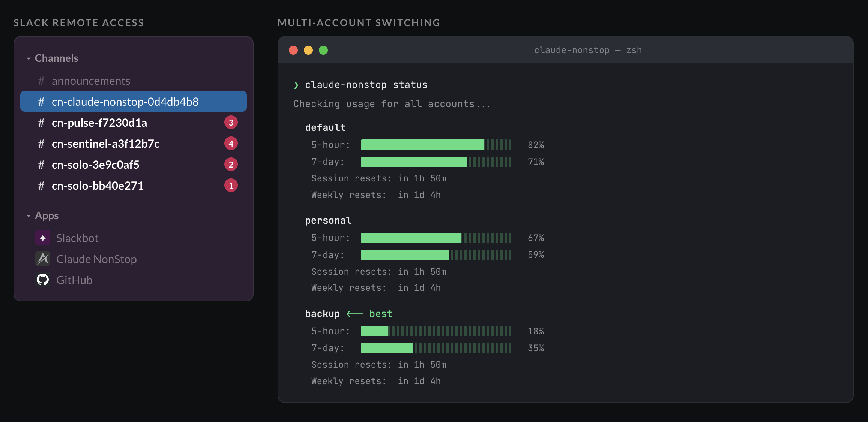Click the hash icon of cn-pulse-f7230d1a
868x422 pixels.
click(41, 123)
